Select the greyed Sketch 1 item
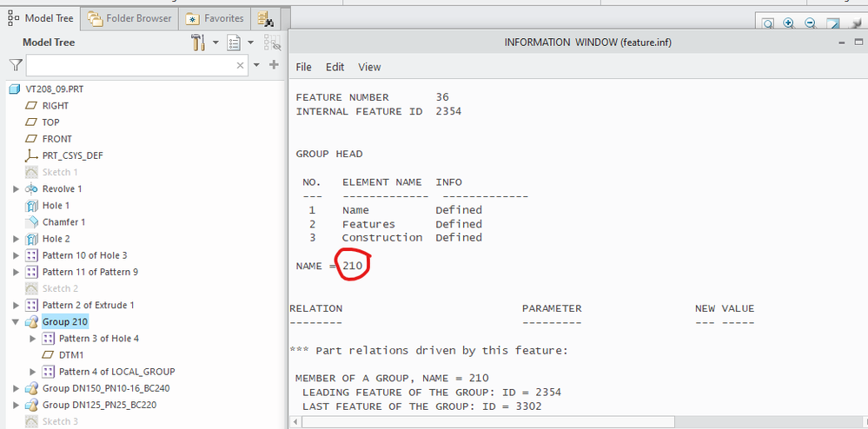This screenshot has width=868, height=429. tap(60, 172)
